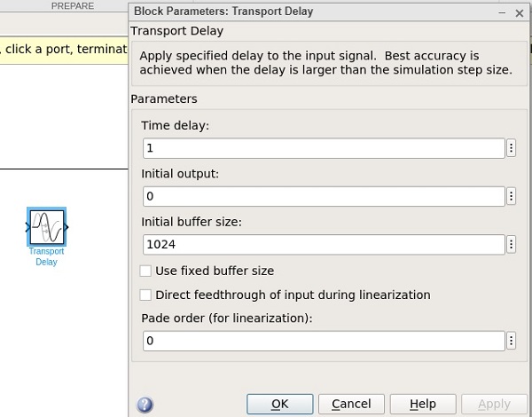Open more options beside Time delay field
532x417 pixels.
point(512,148)
